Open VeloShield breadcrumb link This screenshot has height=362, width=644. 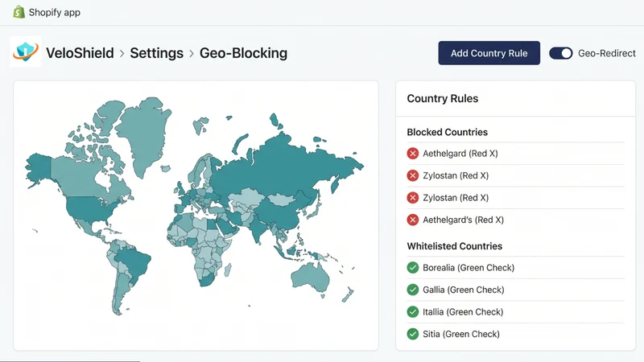click(x=80, y=53)
